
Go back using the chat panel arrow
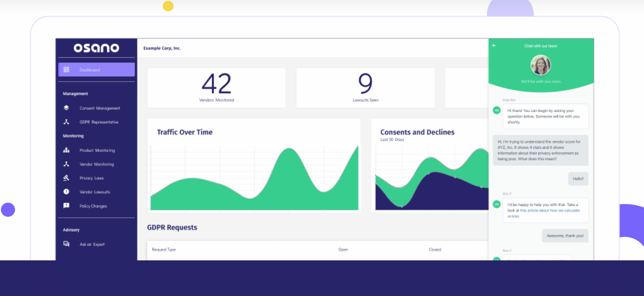(494, 46)
